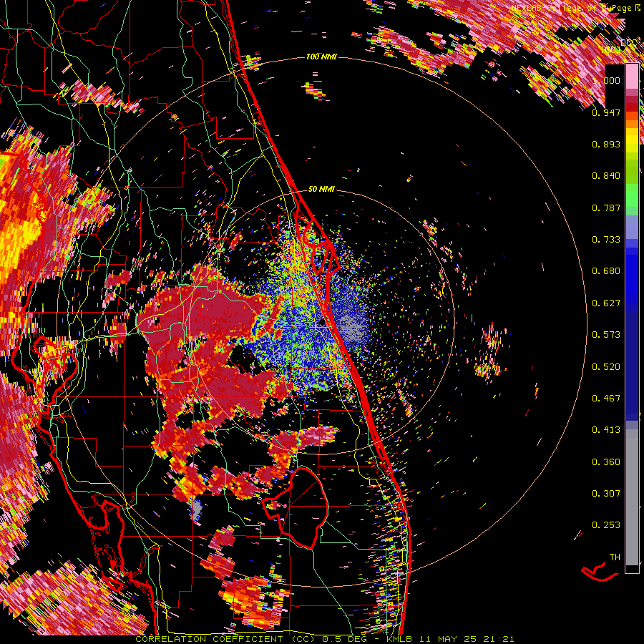644x644 pixels.
Task: Click the 0.840 legend value
Action: (x=606, y=176)
